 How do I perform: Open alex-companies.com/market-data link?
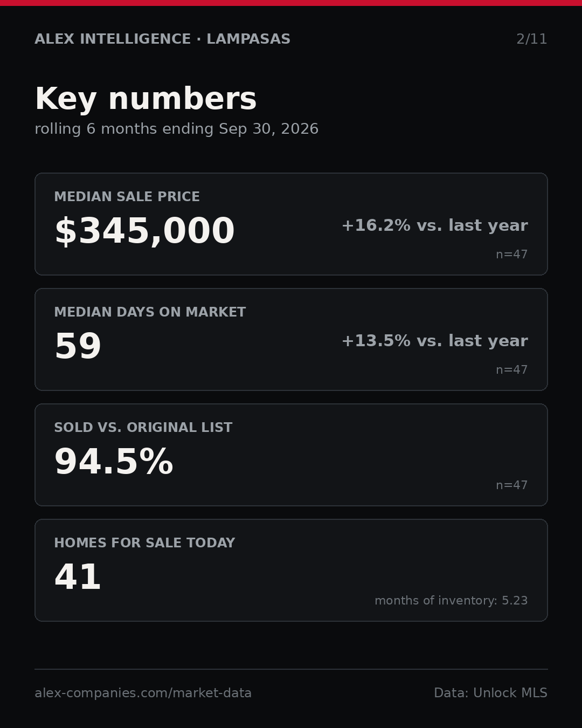143,693
